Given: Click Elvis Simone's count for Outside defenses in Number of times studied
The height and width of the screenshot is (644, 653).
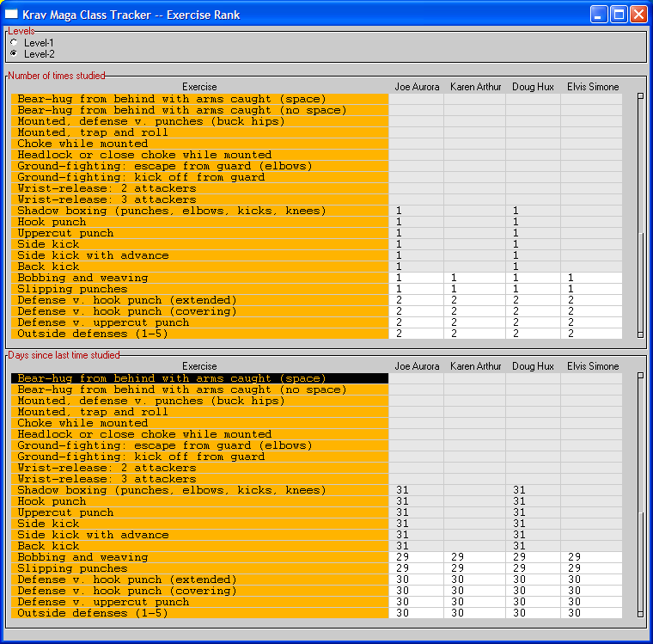Looking at the screenshot, I should pos(592,334).
